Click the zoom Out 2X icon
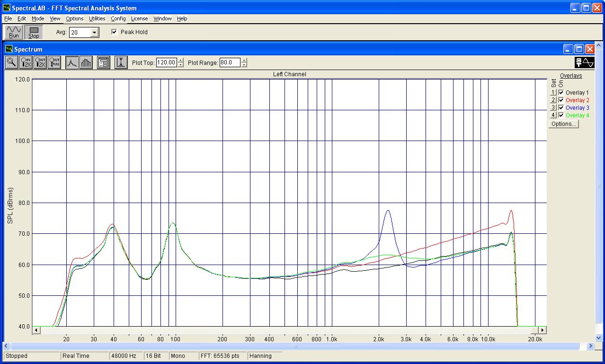The width and height of the screenshot is (605, 364). (40, 62)
